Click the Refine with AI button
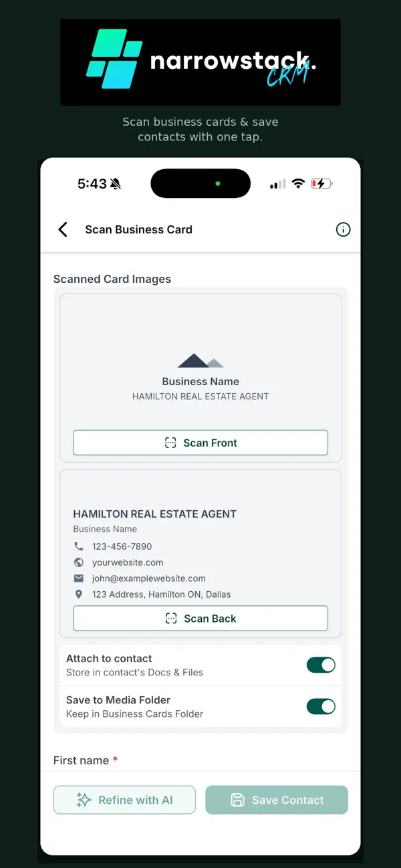 tap(124, 800)
